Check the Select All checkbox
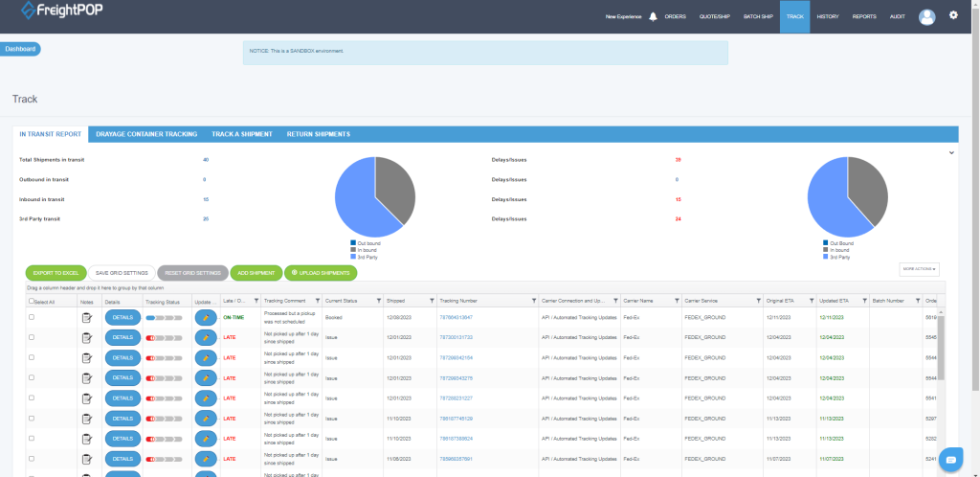980x477 pixels. pyautogui.click(x=32, y=301)
